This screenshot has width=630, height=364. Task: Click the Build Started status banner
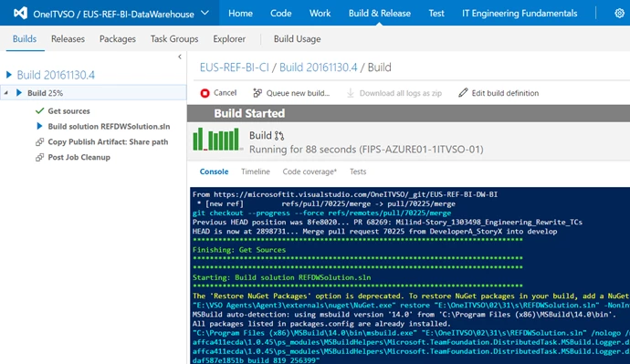pos(408,113)
